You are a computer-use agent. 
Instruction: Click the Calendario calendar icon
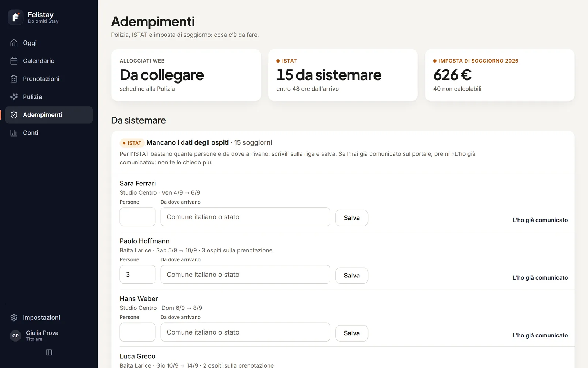click(14, 61)
